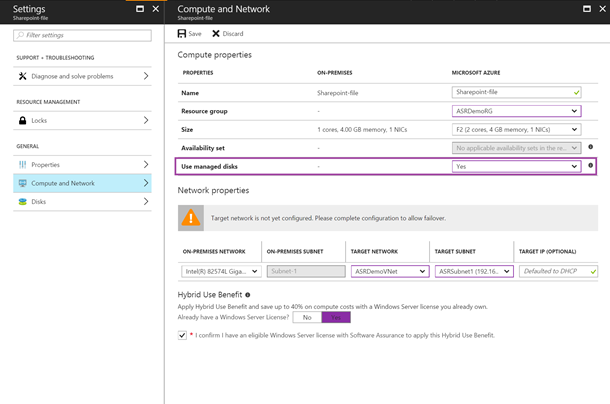
Task: Click the Save floppy disk icon
Action: click(182, 33)
